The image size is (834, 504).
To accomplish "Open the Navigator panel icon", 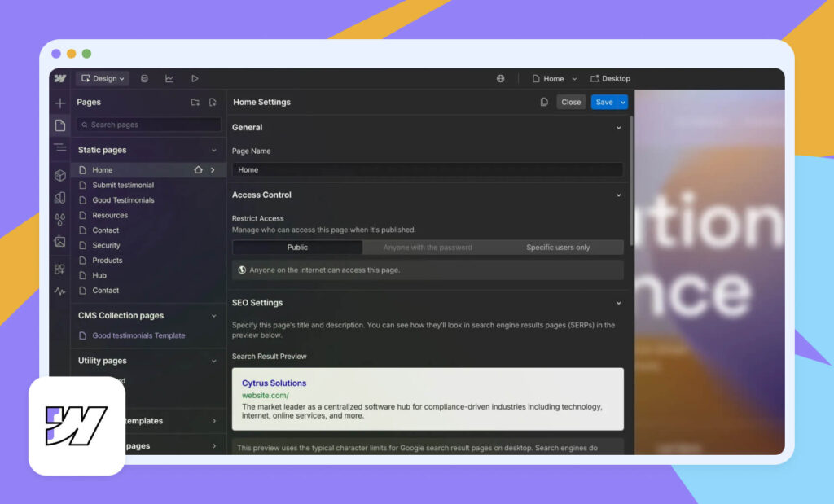I will pos(60,147).
